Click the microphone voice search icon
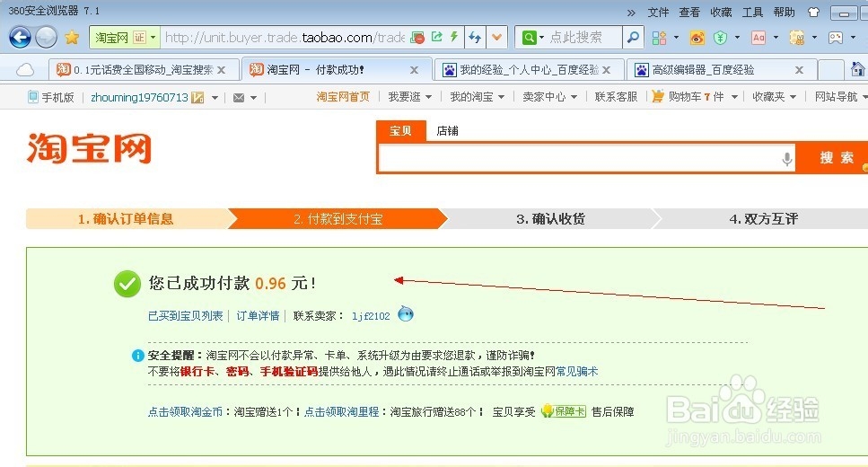This screenshot has width=868, height=467. tap(786, 159)
